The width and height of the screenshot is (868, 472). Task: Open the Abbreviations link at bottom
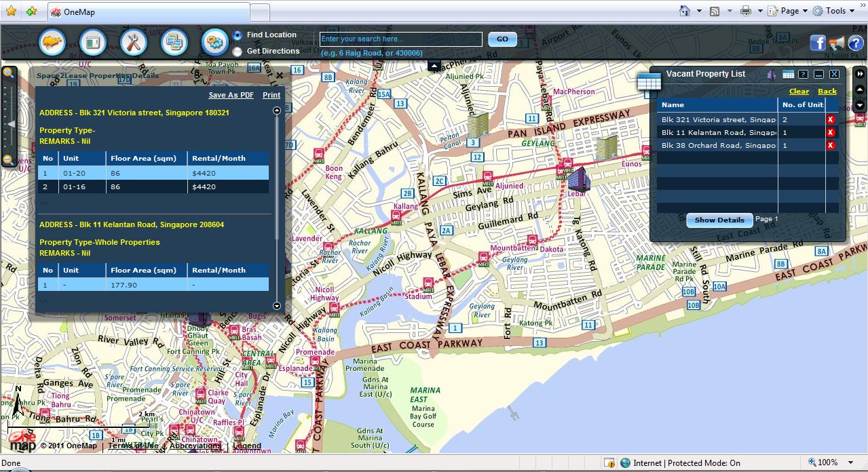click(195, 446)
